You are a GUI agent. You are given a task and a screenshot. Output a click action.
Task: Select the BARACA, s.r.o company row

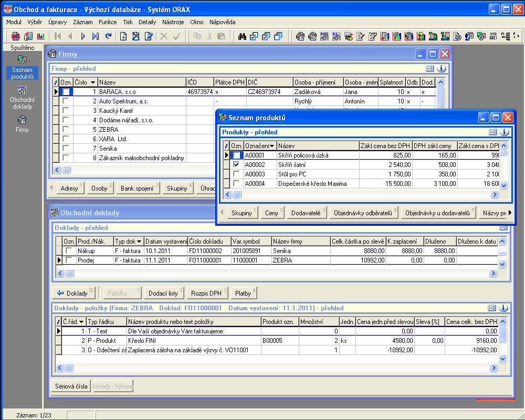coord(141,92)
